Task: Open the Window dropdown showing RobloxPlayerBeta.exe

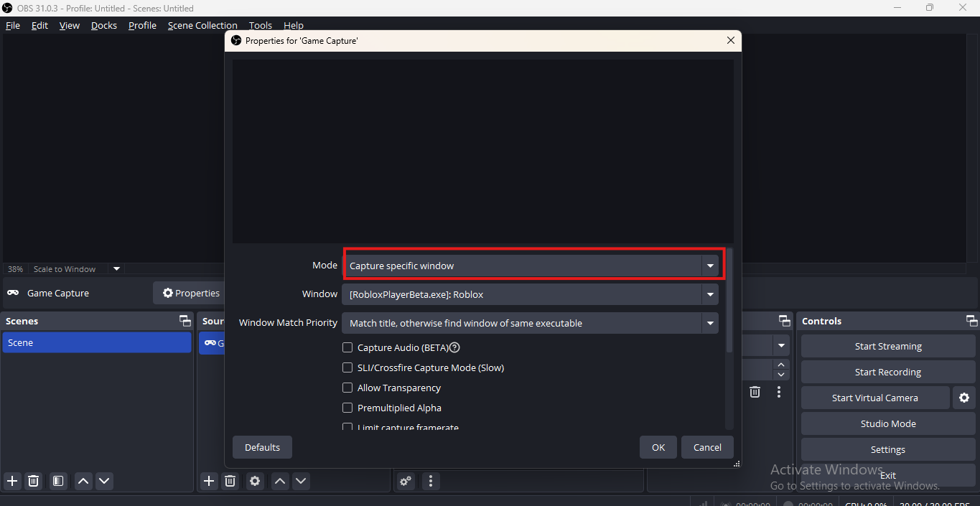Action: click(x=530, y=294)
